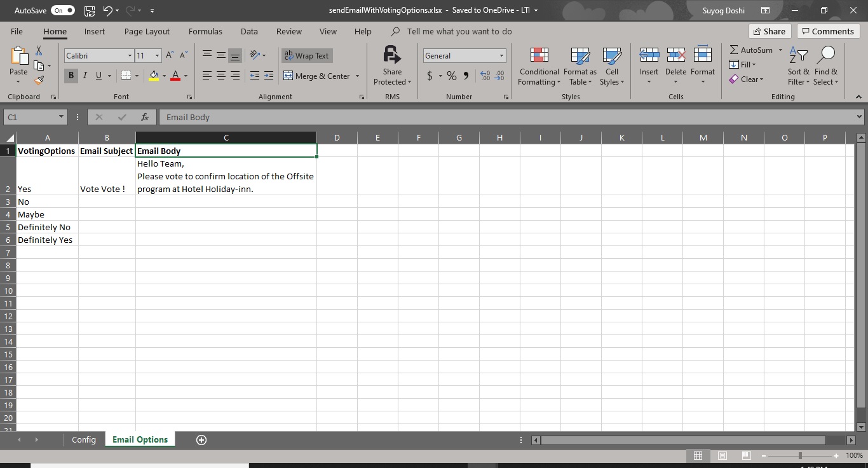The height and width of the screenshot is (468, 868).
Task: Toggle the AutoSave switch
Action: pyautogui.click(x=63, y=10)
